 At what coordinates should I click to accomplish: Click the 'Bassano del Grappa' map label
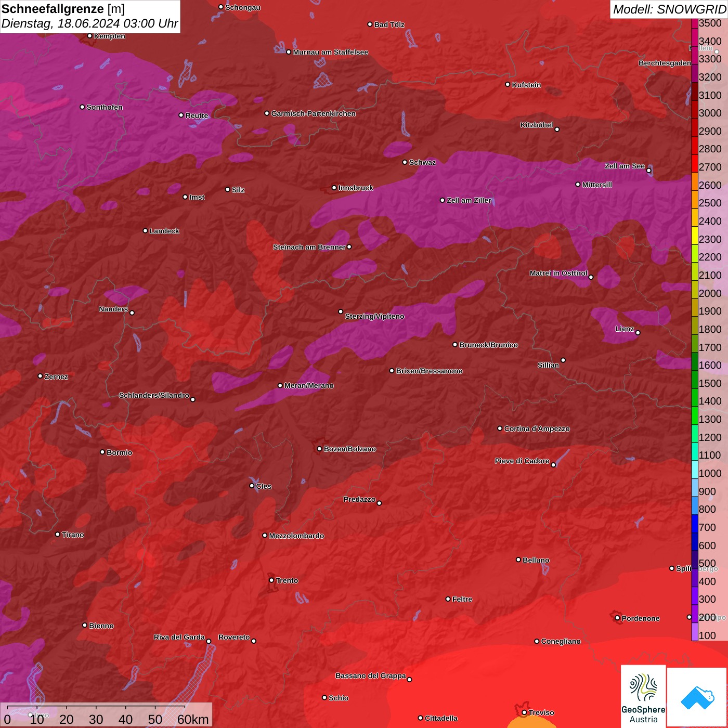point(371,675)
